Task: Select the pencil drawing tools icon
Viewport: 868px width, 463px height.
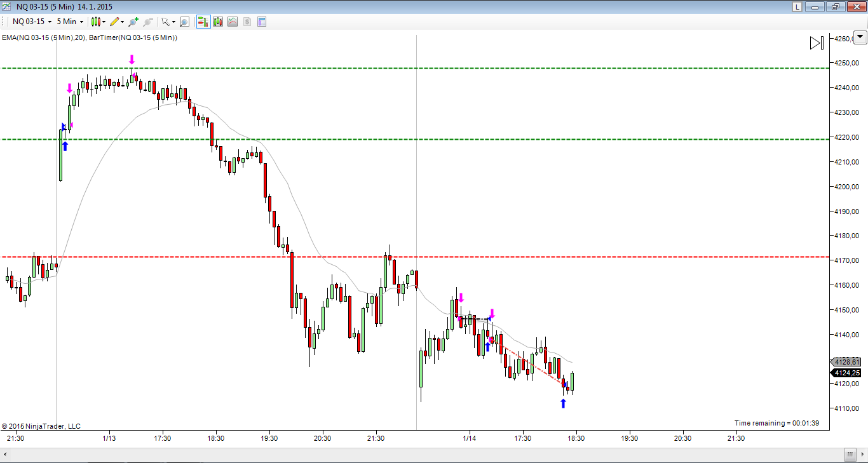Action: (115, 22)
